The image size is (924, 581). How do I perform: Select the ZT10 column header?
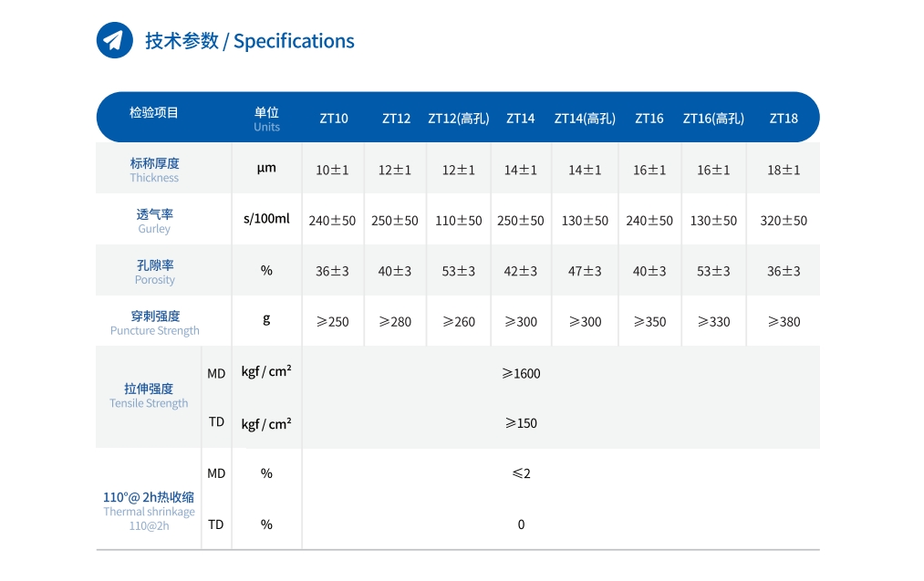coord(333,119)
